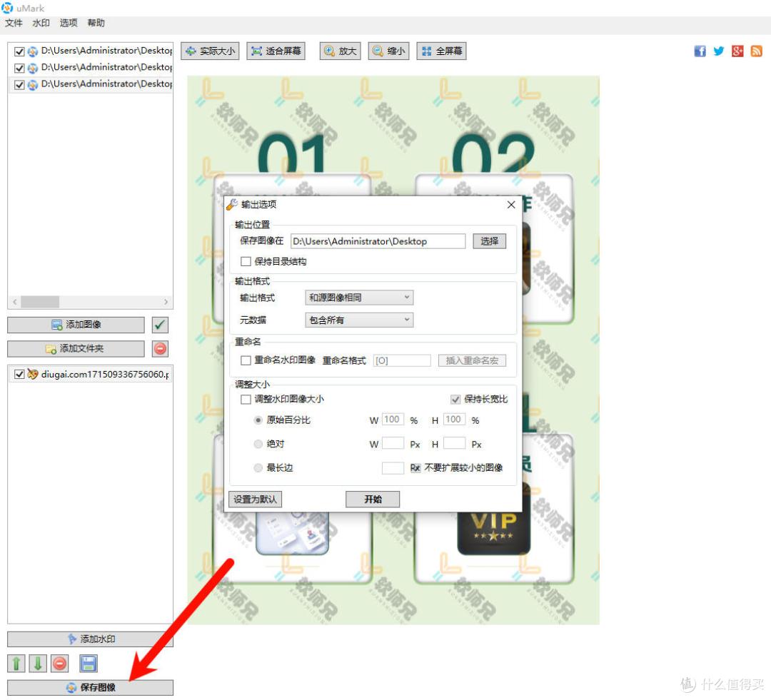Select 最长边 radio button
The image size is (771, 700).
[258, 468]
